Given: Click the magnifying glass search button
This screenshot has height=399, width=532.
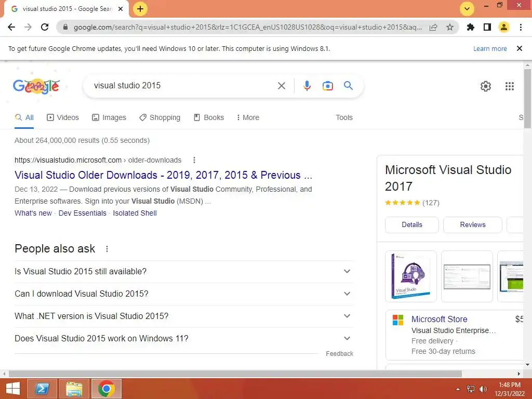Looking at the screenshot, I should 349,86.
